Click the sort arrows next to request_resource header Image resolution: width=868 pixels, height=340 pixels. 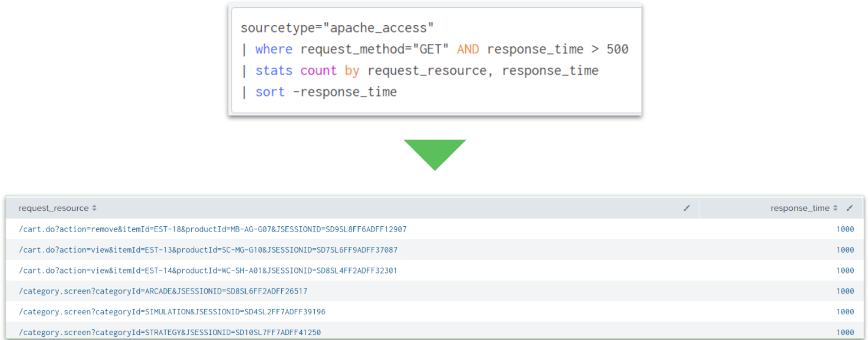point(94,208)
